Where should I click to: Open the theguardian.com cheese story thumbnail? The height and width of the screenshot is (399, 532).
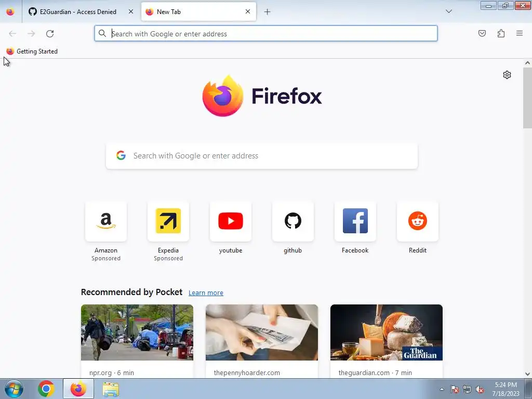(387, 332)
